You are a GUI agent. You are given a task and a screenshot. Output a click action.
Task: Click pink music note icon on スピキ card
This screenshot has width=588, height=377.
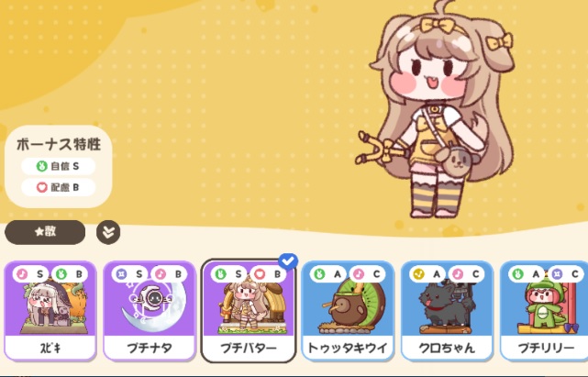click(23, 274)
